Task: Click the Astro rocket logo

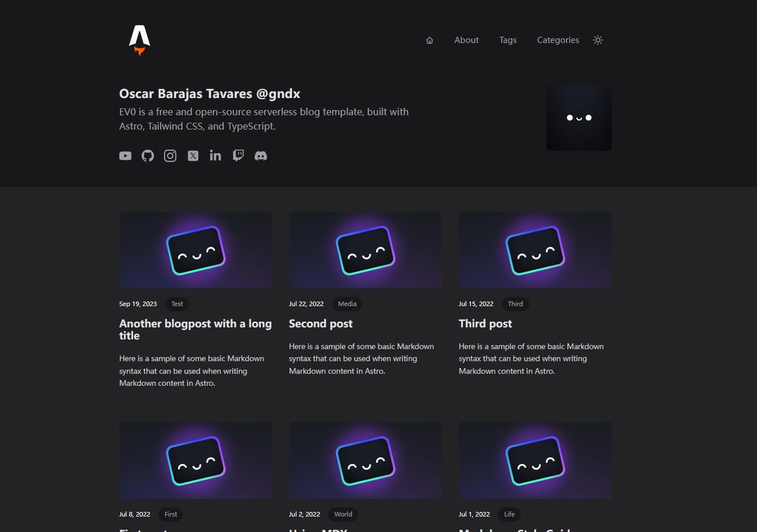Action: 139,40
